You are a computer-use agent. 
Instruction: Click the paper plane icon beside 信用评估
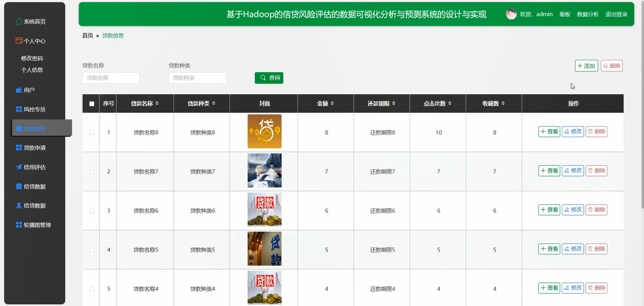pyautogui.click(x=19, y=167)
